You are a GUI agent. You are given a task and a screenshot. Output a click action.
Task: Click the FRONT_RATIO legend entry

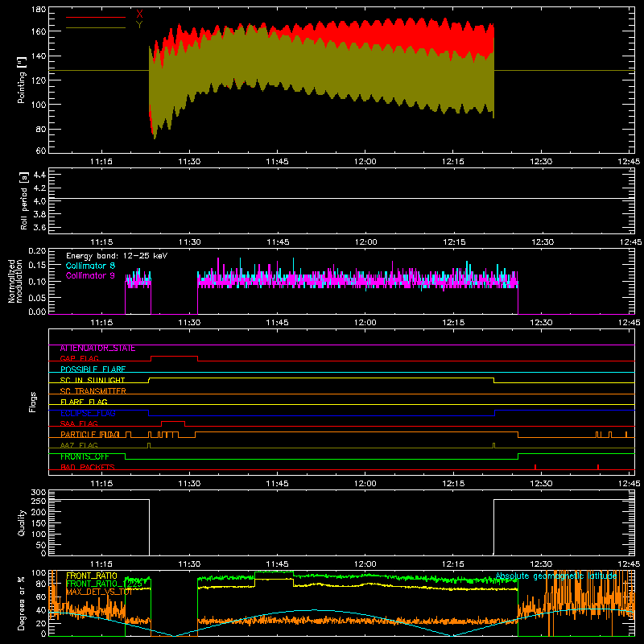pyautogui.click(x=92, y=576)
